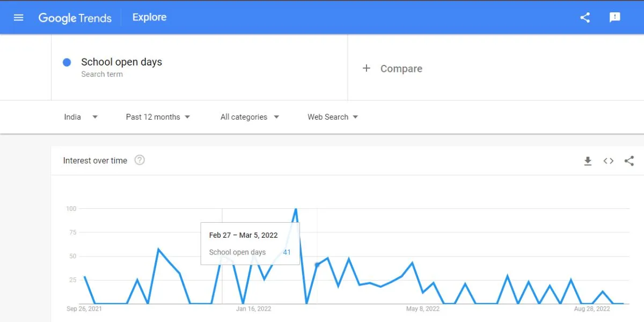Screen dimensions: 644x322
Task: Click the share icon in header
Action: 585,18
